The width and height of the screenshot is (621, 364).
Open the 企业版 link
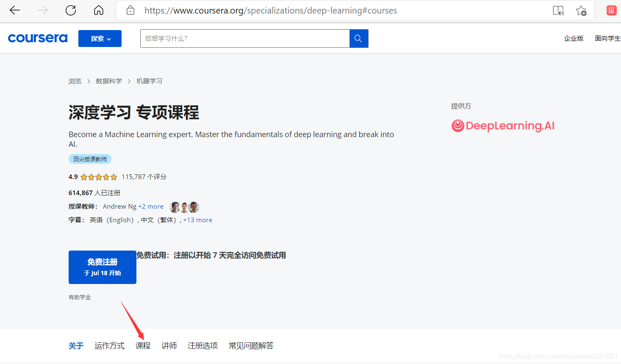tap(574, 39)
